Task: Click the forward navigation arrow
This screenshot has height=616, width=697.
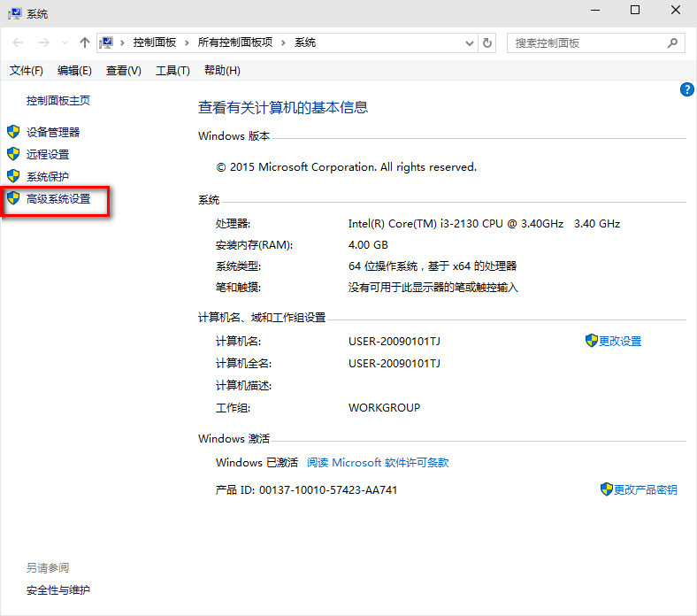Action: [x=43, y=42]
